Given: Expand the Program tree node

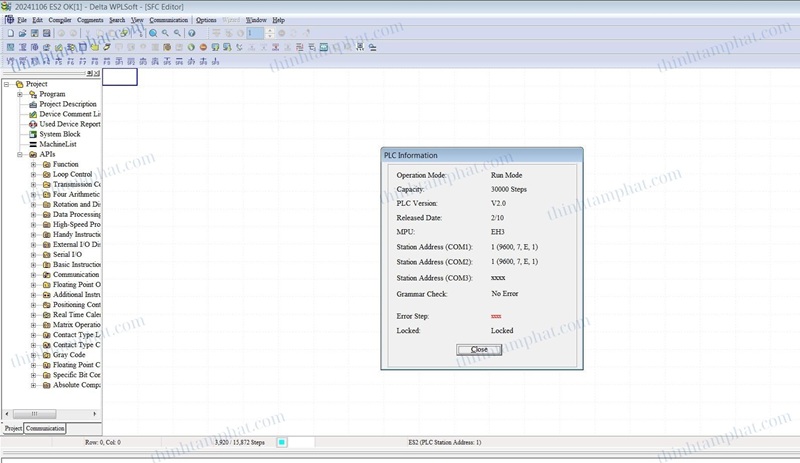Looking at the screenshot, I should 20,94.
